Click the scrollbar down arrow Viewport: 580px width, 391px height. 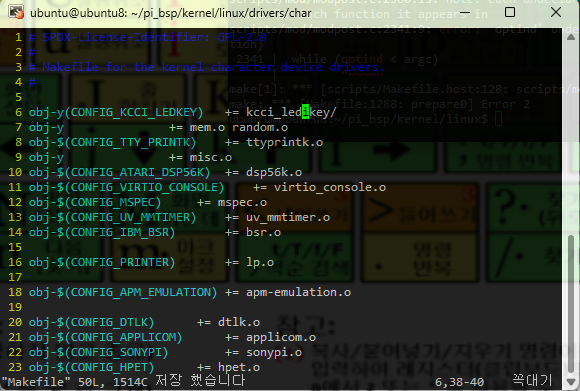571,382
